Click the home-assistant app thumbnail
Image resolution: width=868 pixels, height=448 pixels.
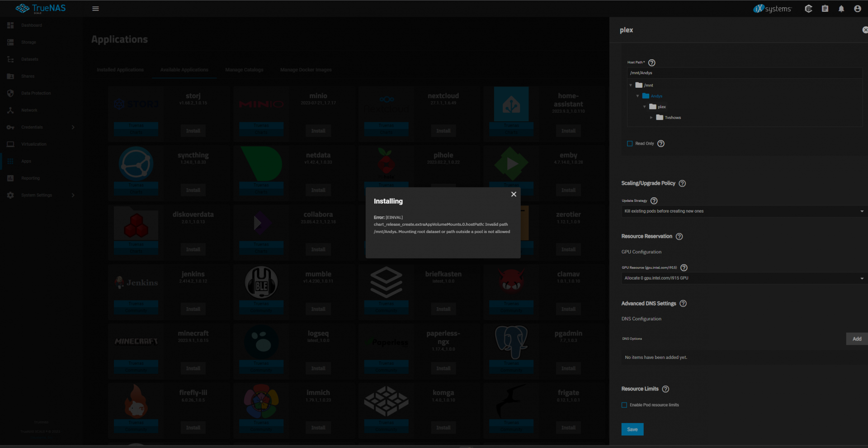coord(511,105)
